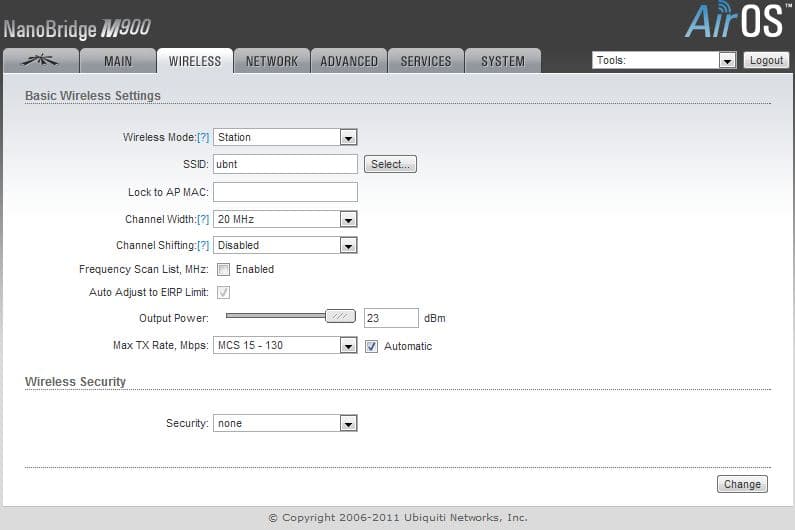
Task: Switch to the MAIN tab
Action: point(118,61)
